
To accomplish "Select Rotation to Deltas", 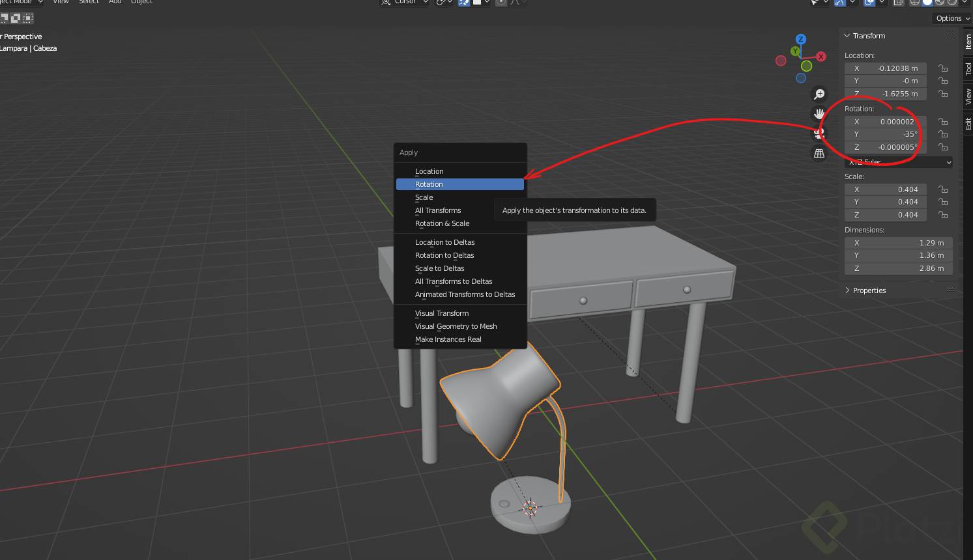I will click(460, 255).
